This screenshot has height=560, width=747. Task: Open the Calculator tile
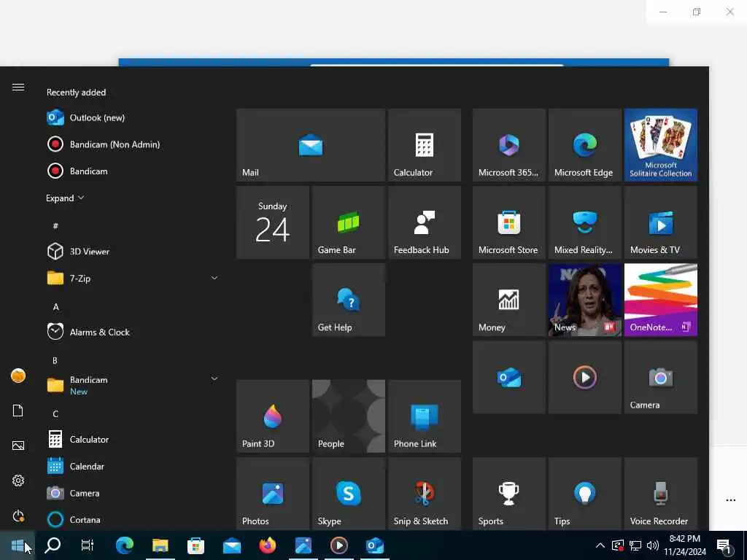tap(425, 145)
